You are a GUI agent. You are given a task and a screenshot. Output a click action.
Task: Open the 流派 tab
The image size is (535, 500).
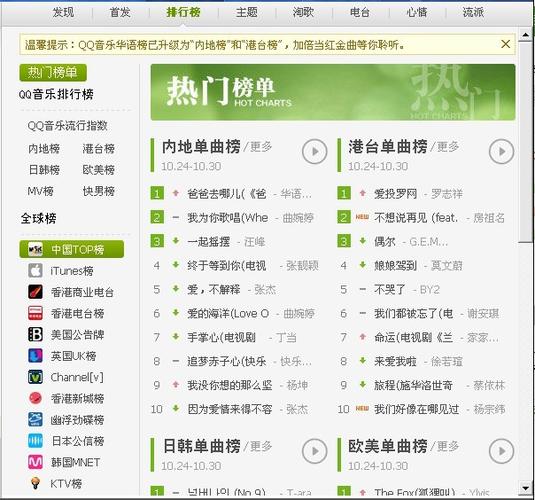pyautogui.click(x=473, y=13)
